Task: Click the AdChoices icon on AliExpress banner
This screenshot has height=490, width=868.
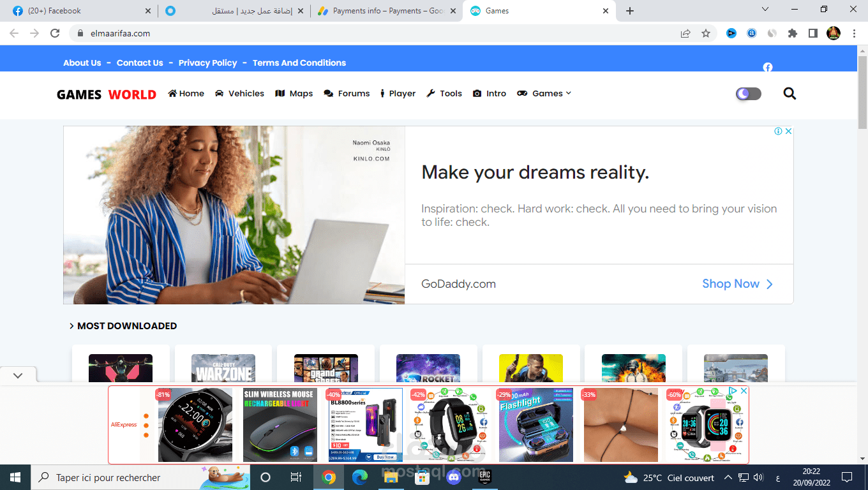Action: pyautogui.click(x=734, y=391)
